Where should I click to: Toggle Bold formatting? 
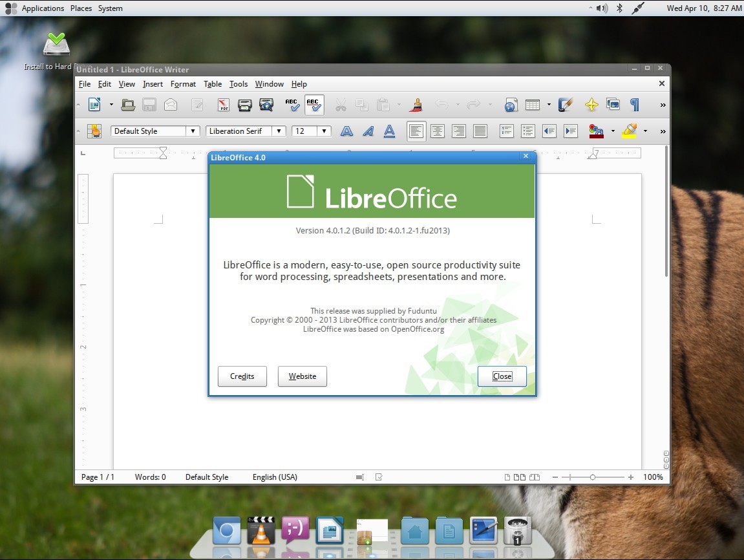click(347, 131)
